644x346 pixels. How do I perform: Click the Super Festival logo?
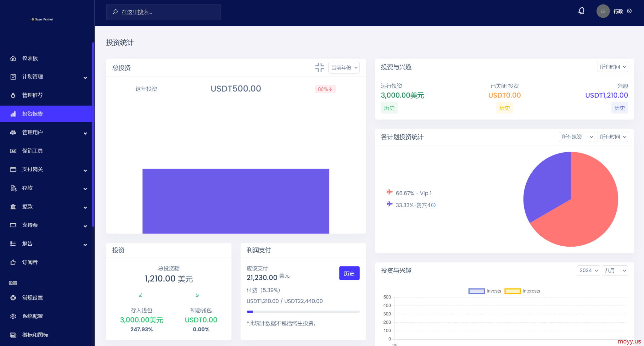(42, 19)
